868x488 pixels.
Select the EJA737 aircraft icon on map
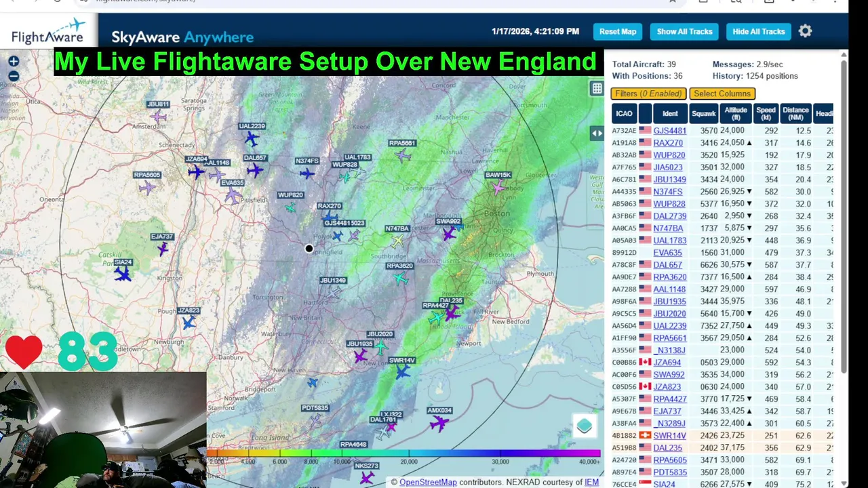pyautogui.click(x=163, y=248)
